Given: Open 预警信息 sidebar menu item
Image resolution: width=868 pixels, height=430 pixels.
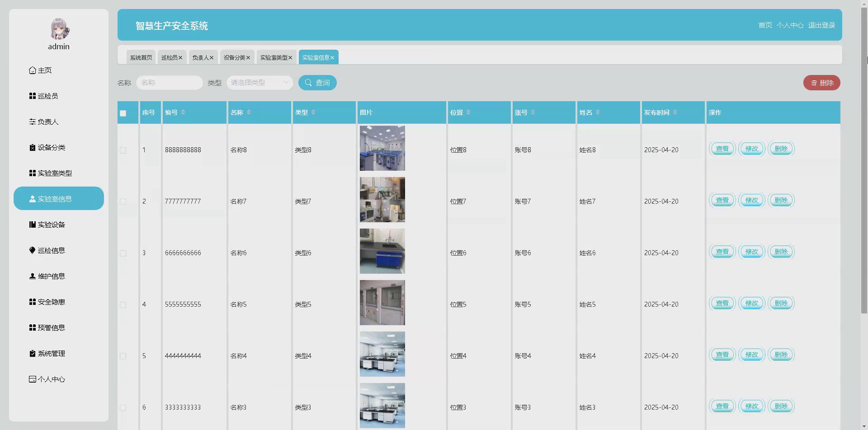Looking at the screenshot, I should click(x=59, y=328).
